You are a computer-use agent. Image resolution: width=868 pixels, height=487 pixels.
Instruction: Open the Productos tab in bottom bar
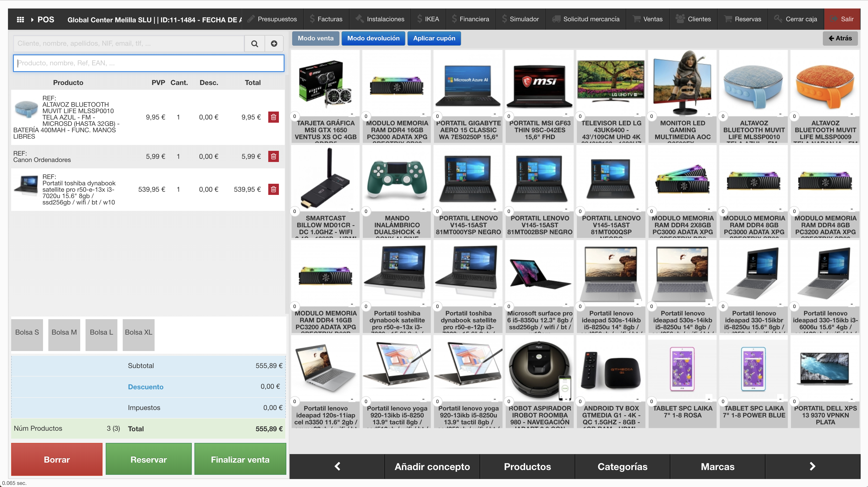tap(527, 467)
